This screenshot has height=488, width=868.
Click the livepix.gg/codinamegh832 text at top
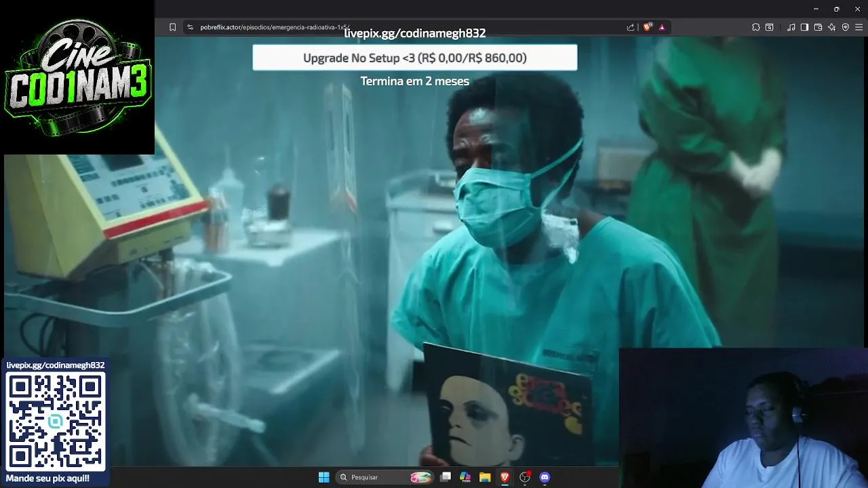point(415,33)
